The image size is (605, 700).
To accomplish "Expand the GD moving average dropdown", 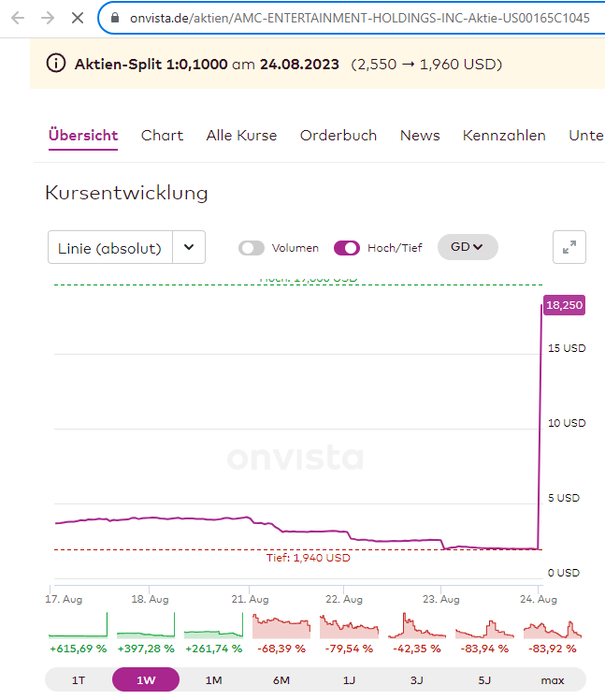I will [468, 247].
